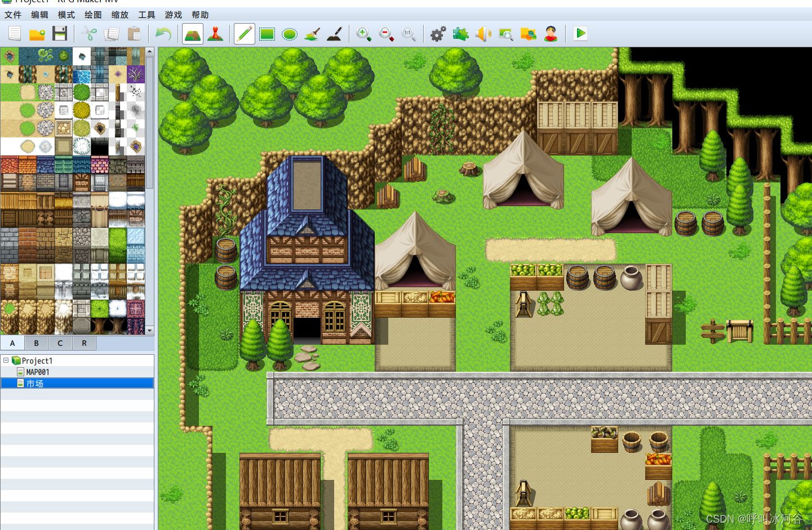This screenshot has width=812, height=530.
Task: Pick the solid black tile in palette
Action: coord(100,146)
